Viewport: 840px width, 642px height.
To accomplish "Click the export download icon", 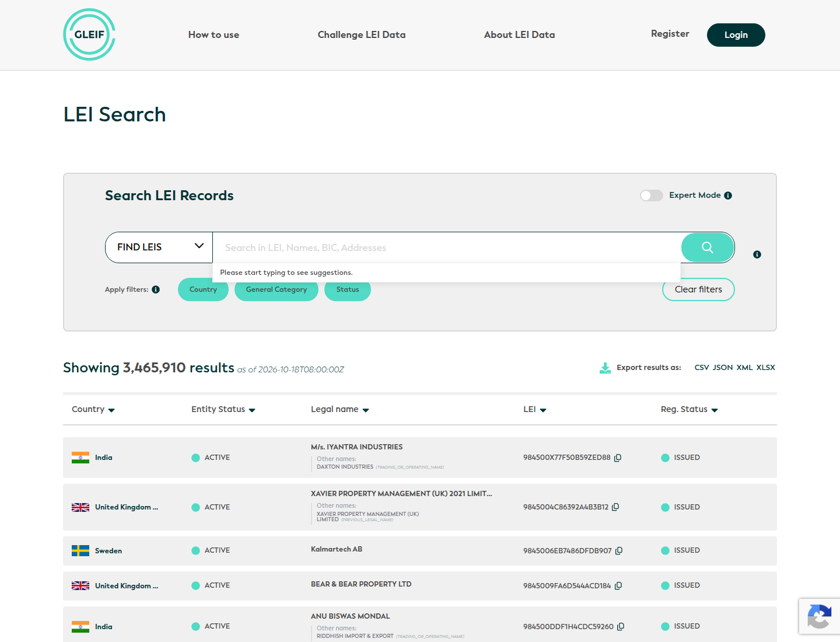I will [605, 368].
